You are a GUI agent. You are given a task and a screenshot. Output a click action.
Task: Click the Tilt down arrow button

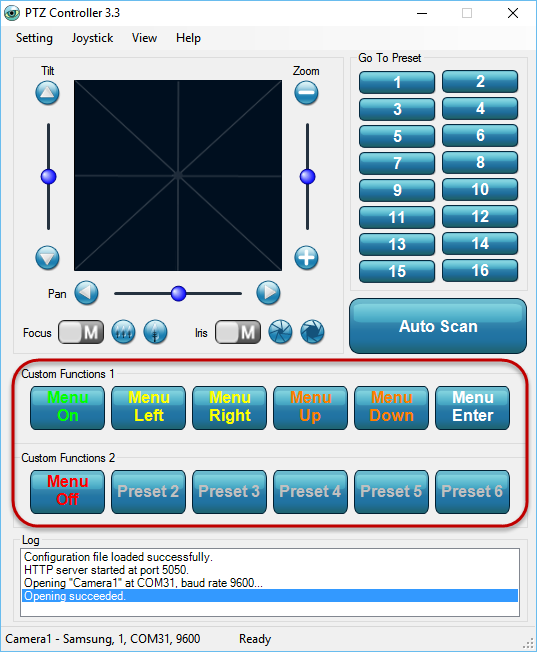[x=47, y=258]
